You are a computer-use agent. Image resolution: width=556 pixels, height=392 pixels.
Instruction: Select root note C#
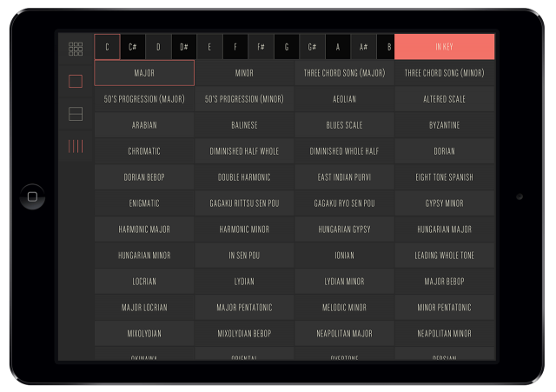(133, 47)
